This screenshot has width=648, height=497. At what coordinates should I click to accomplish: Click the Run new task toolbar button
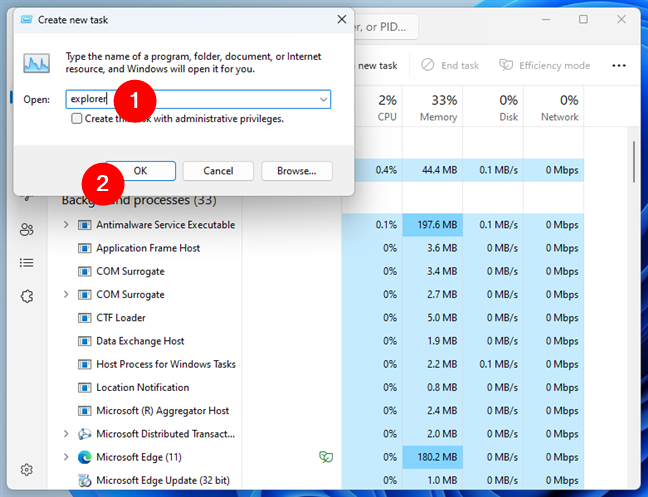point(377,66)
